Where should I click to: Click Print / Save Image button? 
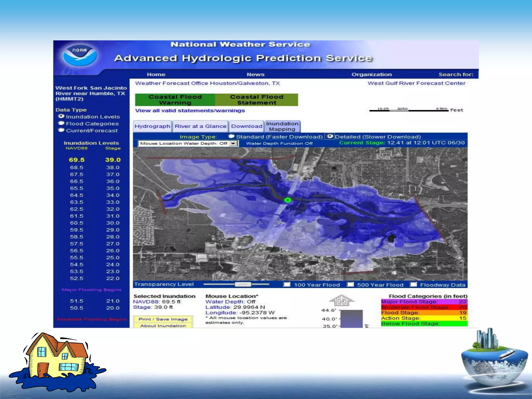[x=163, y=319]
